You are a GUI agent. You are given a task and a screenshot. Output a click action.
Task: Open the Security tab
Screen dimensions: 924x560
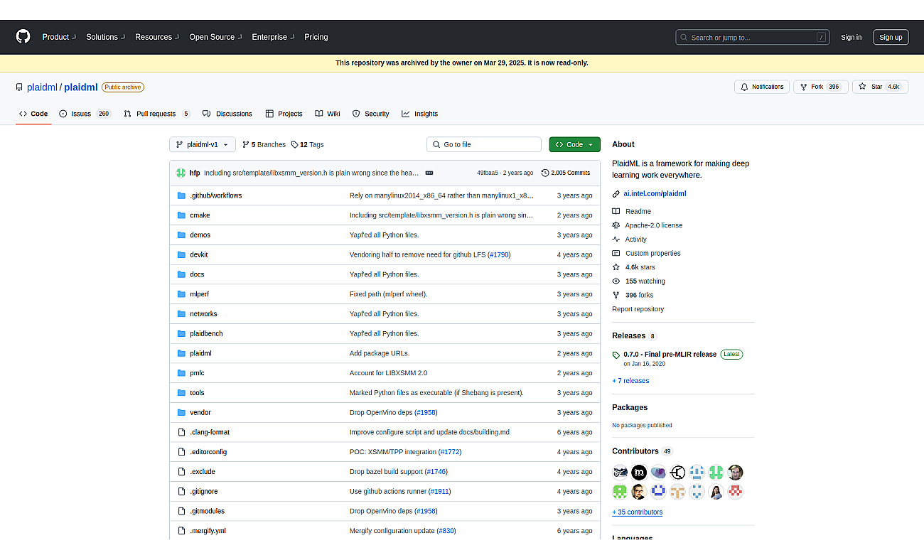pyautogui.click(x=371, y=114)
